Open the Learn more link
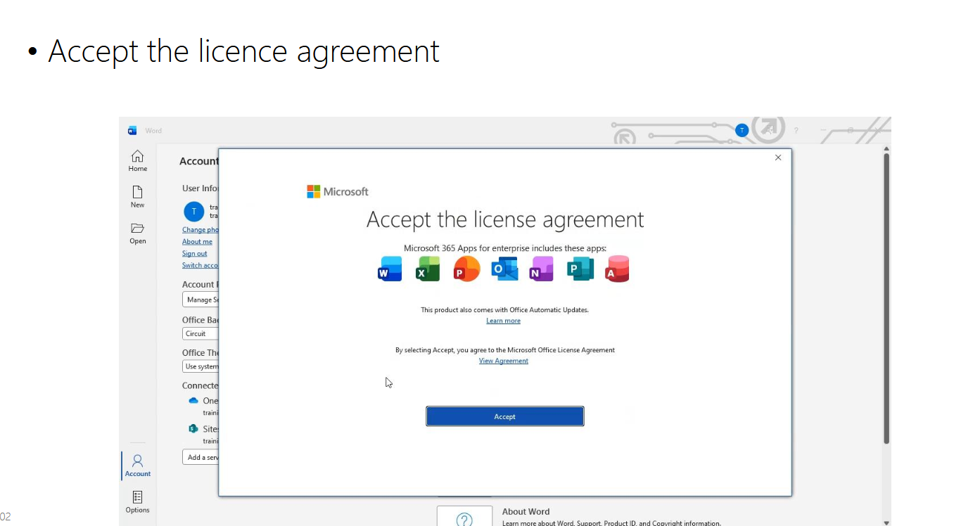This screenshot has height=526, width=980. click(x=504, y=321)
